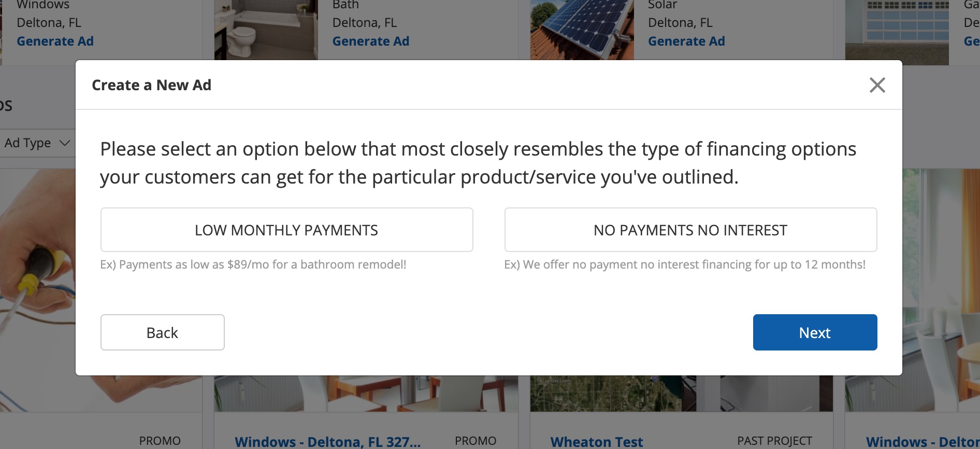Click Generate Ad for Solar listing

point(686,41)
